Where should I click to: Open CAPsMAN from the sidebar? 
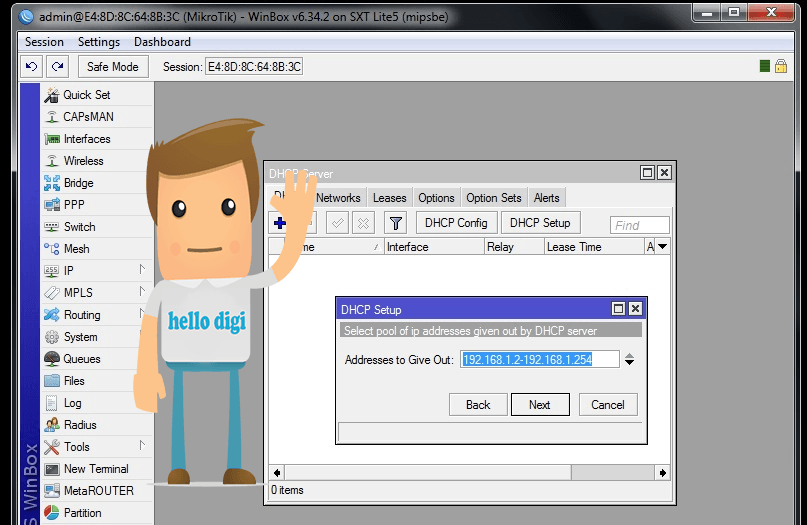pos(97,117)
